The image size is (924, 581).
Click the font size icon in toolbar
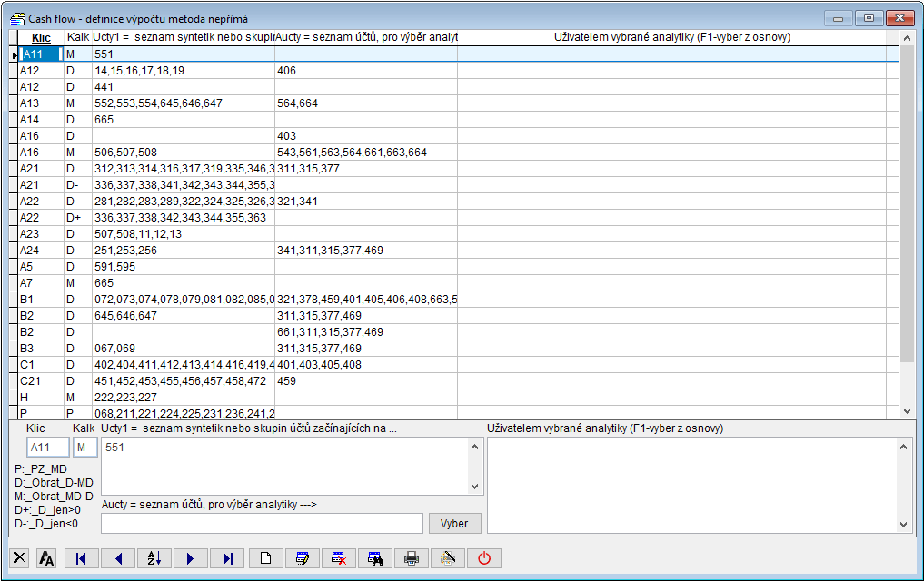click(x=45, y=558)
